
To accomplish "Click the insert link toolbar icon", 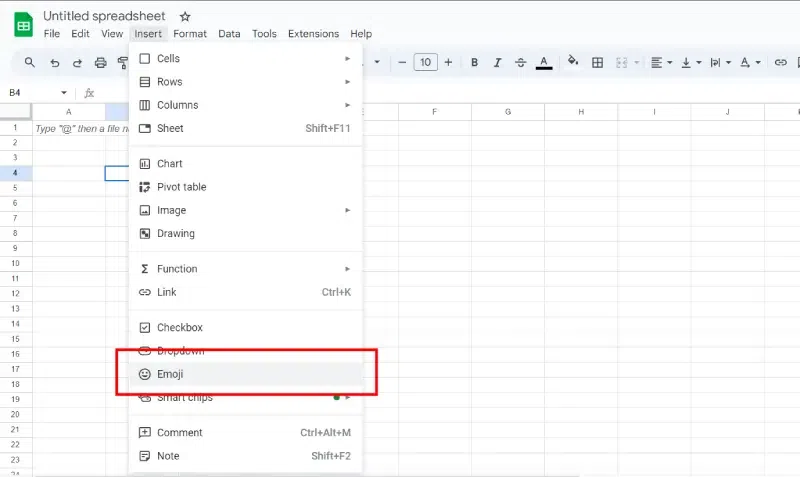I will [x=780, y=62].
